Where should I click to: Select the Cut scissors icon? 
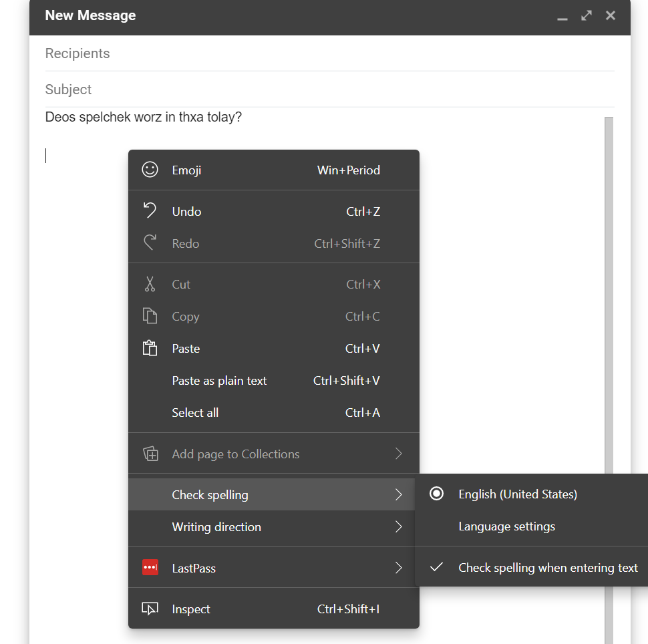point(150,284)
